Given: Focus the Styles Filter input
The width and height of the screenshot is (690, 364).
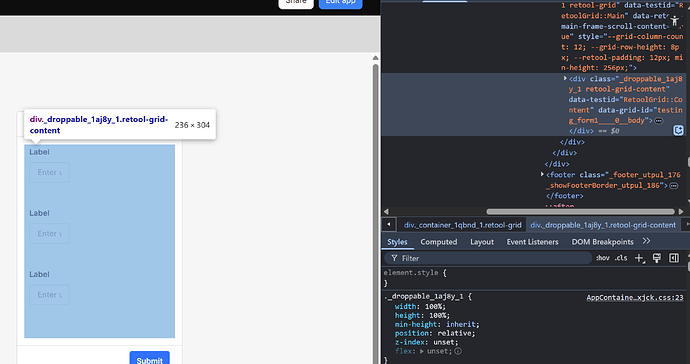Looking at the screenshot, I should pyautogui.click(x=488, y=258).
